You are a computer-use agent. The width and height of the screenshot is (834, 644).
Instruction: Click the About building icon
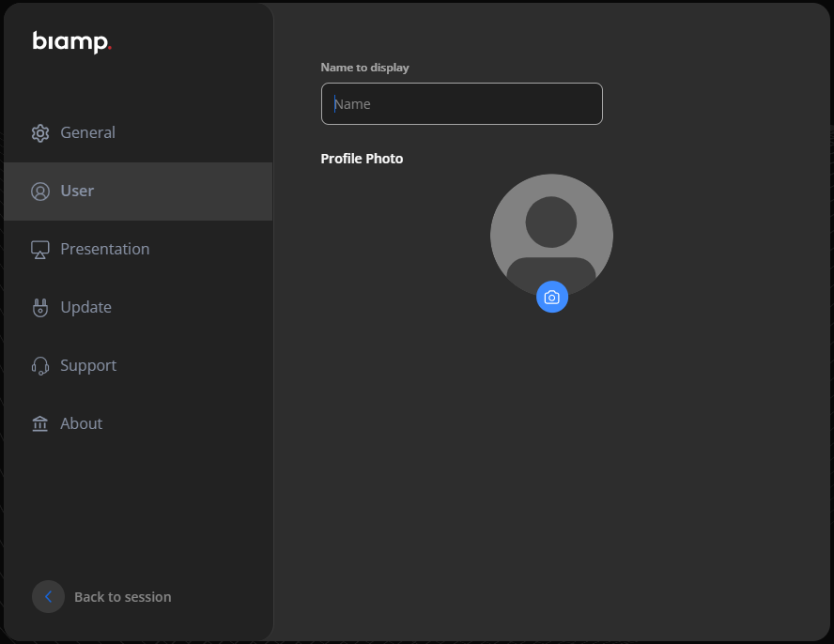pos(39,424)
